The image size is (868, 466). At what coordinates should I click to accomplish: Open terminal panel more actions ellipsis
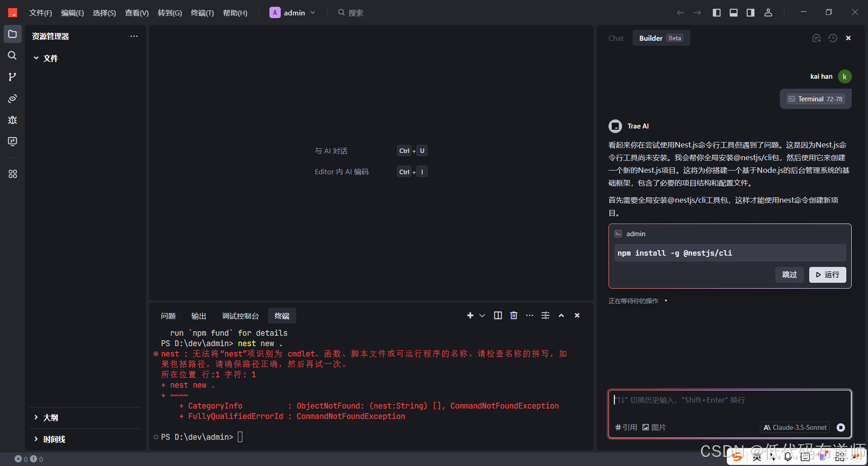point(529,315)
